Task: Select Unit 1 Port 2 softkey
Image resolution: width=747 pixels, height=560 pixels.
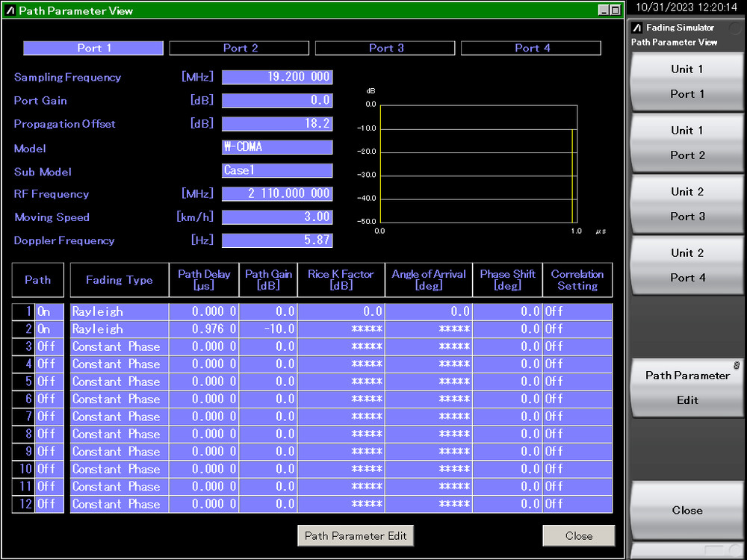Action: (x=687, y=143)
